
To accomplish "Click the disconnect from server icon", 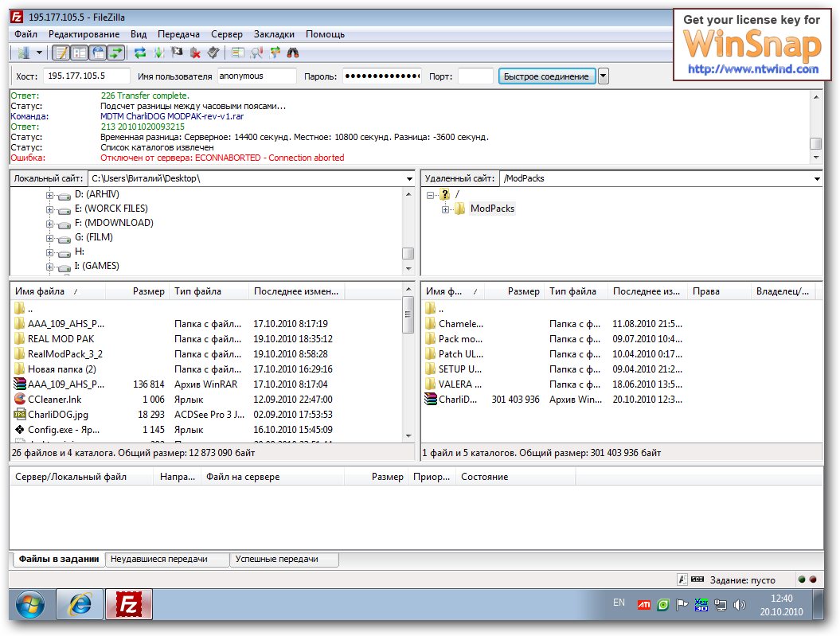I will tap(195, 53).
